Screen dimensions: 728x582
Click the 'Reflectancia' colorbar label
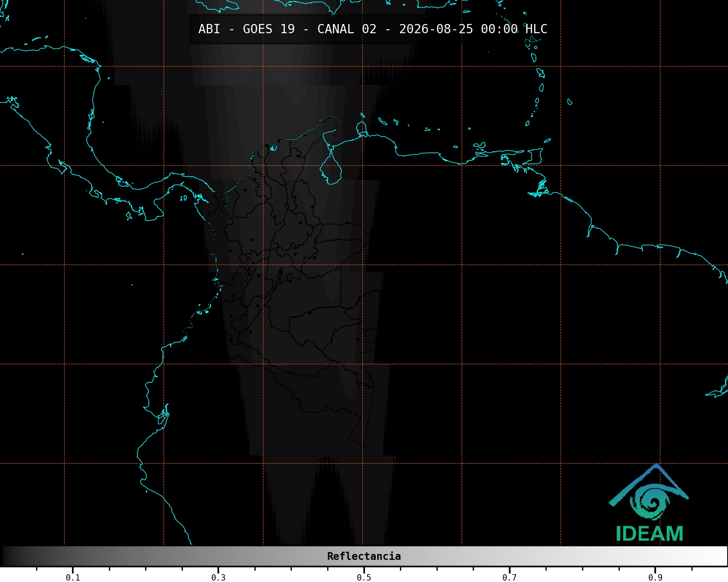click(x=364, y=556)
